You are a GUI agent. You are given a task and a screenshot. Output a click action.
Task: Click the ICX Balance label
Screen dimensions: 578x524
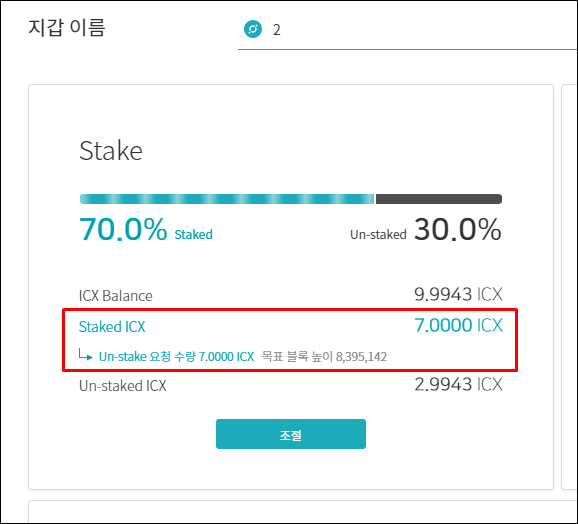pos(115,296)
